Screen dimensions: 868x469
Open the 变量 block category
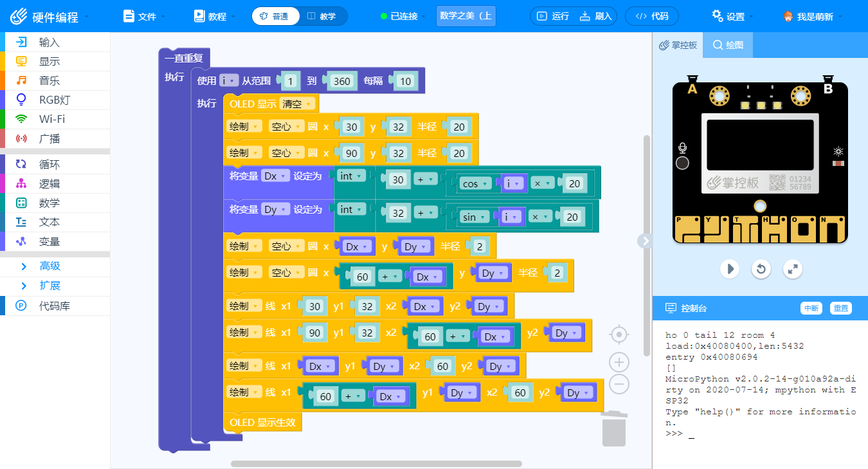(55, 242)
